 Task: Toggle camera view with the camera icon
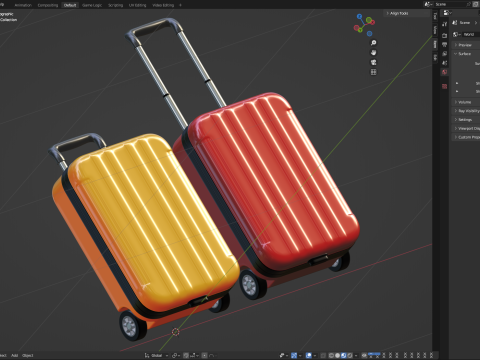point(374,62)
